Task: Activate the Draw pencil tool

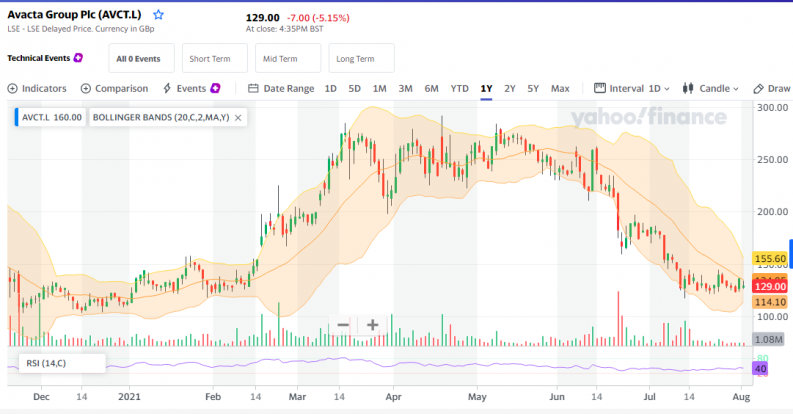Action: pos(772,88)
